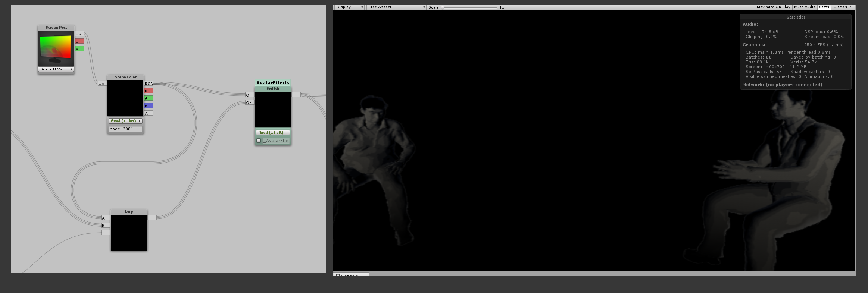Viewport: 868px width, 293px height.
Task: Click the red R output of Scene Color
Action: tap(149, 91)
